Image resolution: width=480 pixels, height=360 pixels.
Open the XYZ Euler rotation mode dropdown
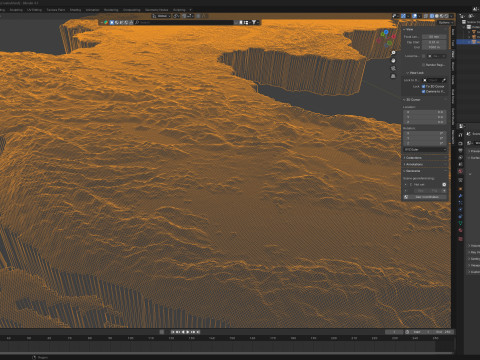(425, 150)
